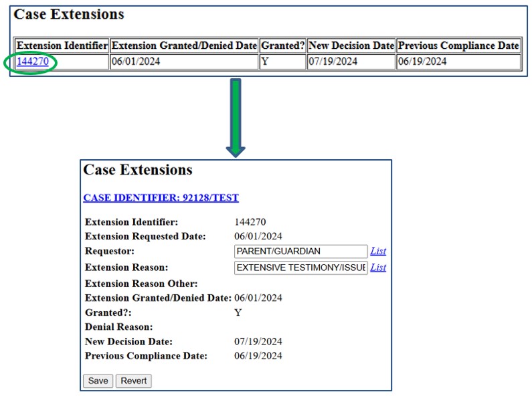The image size is (532, 396).
Task: Click the Save button
Action: tap(98, 381)
